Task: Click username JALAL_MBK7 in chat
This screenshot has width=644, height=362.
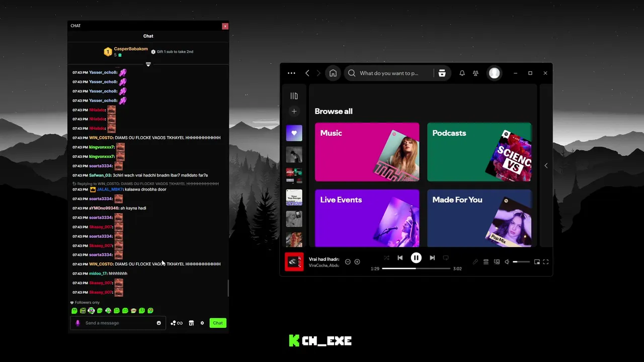Action: (110, 190)
